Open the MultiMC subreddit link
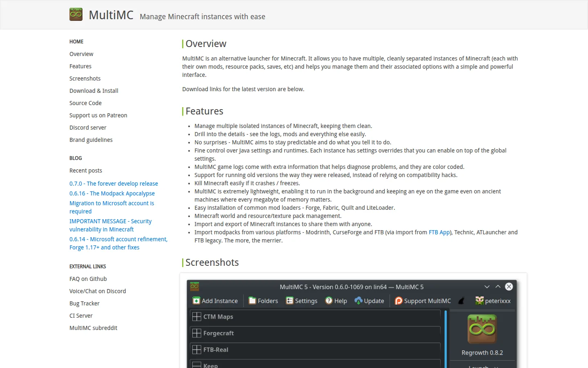 (94, 328)
